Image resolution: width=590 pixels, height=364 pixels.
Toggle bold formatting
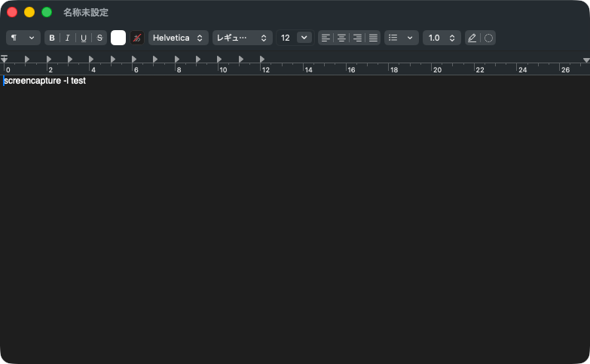pos(52,38)
